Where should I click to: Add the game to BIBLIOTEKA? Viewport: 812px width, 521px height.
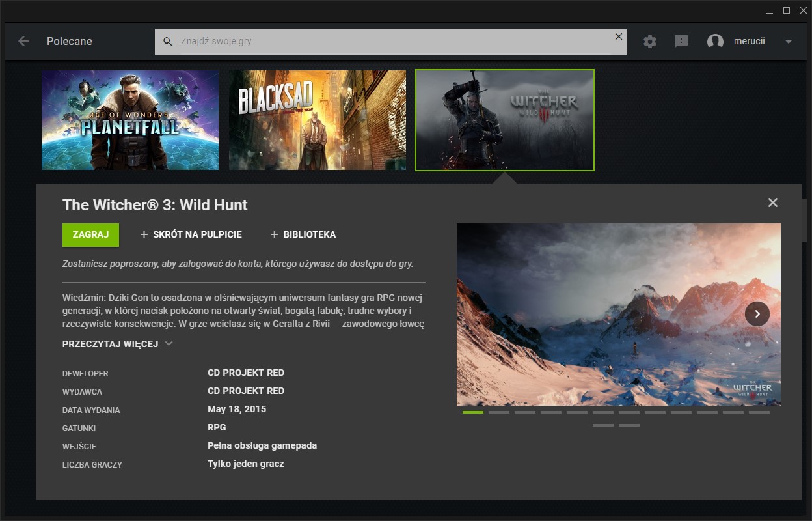tap(303, 234)
